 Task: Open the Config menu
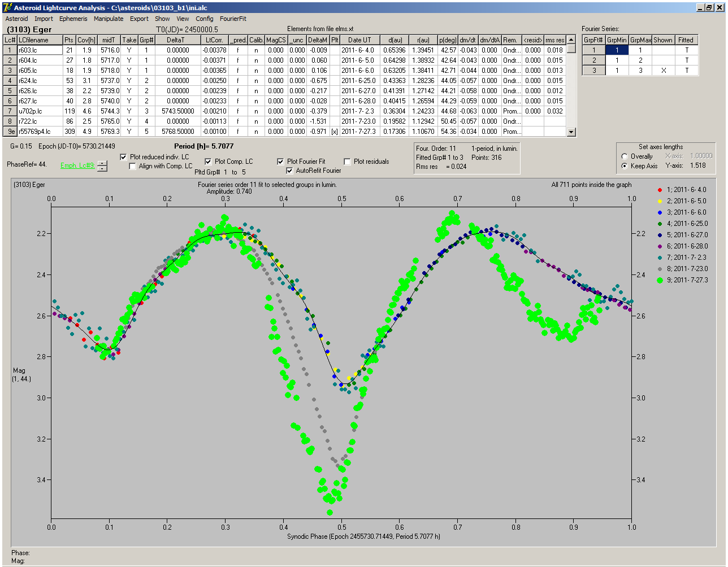tap(205, 19)
